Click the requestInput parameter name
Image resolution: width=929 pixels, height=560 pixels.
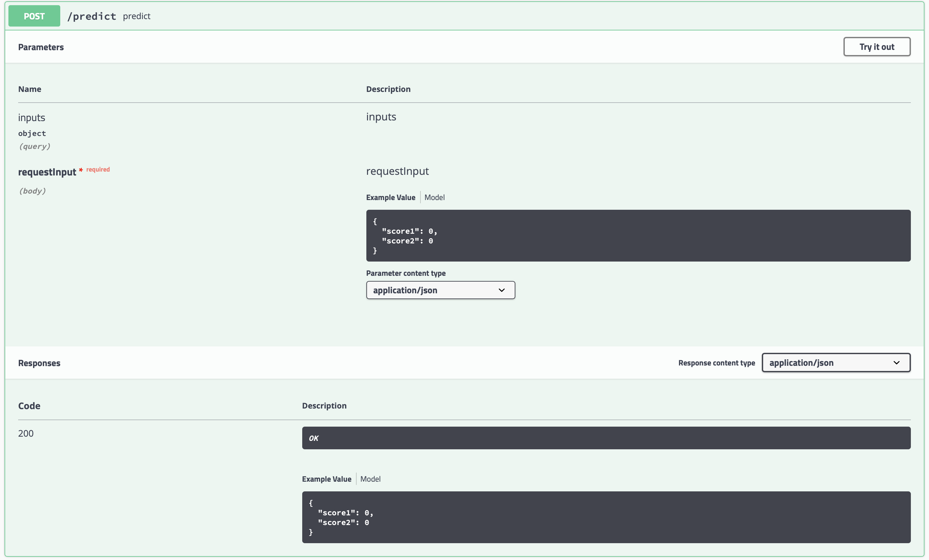[x=47, y=172]
